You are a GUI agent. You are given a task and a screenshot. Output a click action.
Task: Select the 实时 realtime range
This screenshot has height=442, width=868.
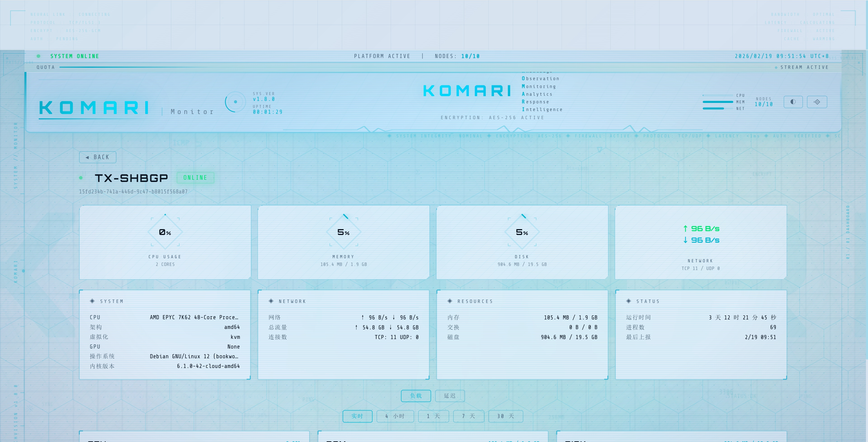[357, 416]
